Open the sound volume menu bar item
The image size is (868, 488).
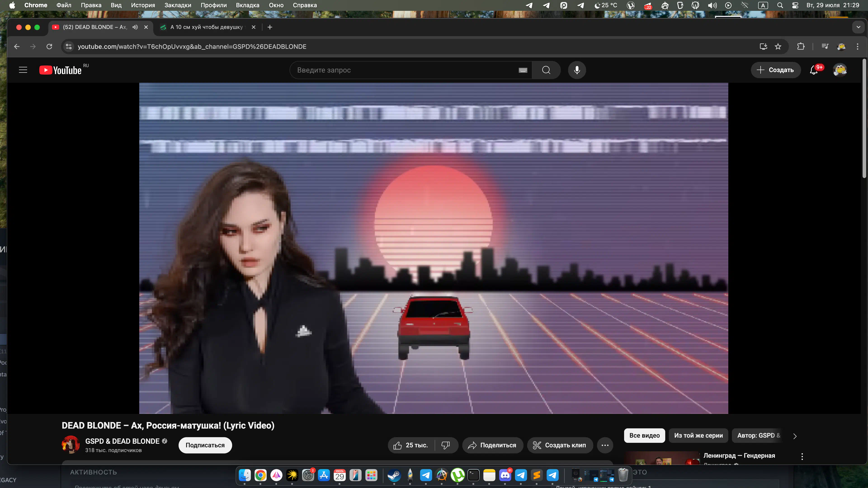712,5
